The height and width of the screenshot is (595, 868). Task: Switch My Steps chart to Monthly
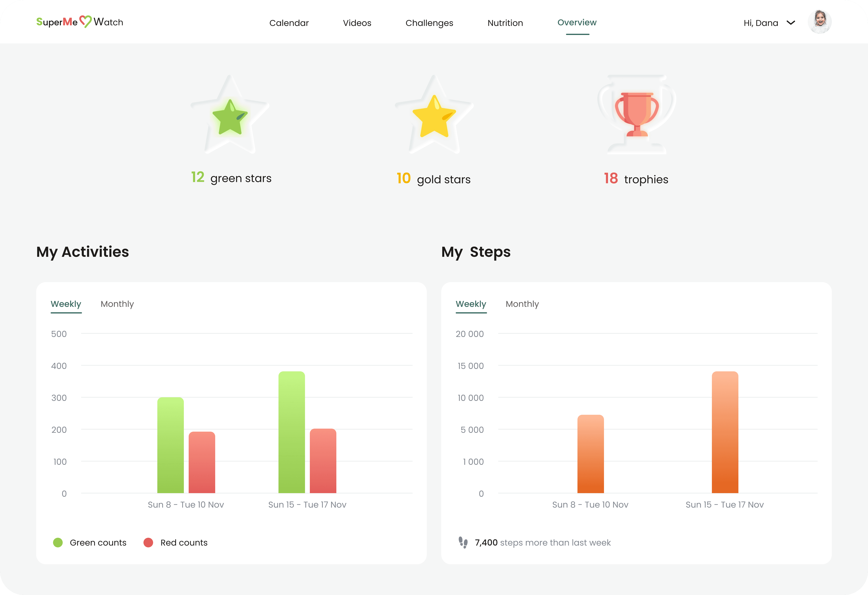522,304
